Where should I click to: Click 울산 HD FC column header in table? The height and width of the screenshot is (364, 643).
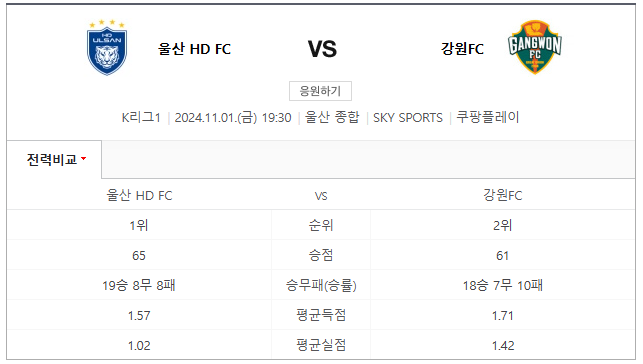(x=139, y=196)
